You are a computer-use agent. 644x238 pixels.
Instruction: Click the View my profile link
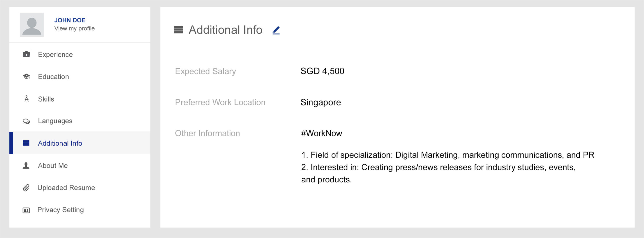click(74, 28)
